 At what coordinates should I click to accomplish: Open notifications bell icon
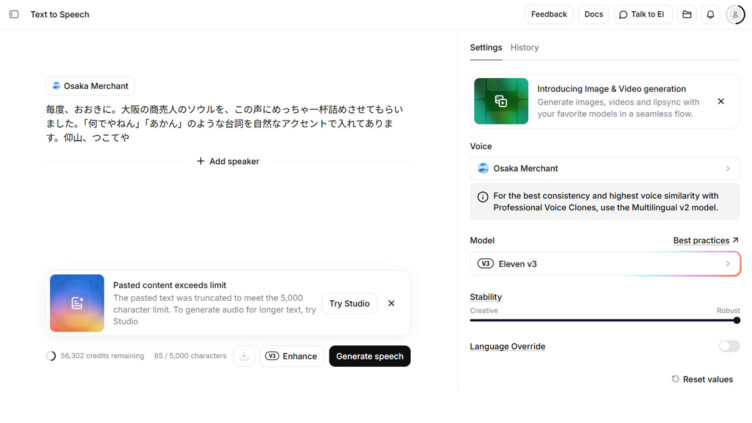point(710,15)
